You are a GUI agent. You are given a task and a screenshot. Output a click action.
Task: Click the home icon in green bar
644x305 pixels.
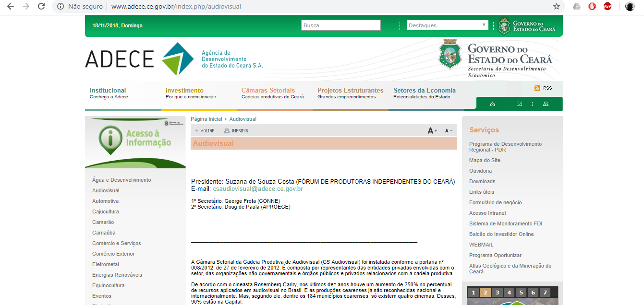click(x=492, y=104)
